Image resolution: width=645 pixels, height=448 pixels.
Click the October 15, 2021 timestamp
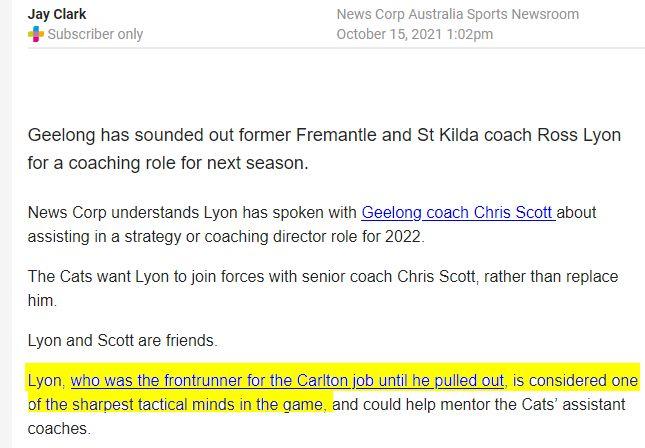tap(414, 35)
